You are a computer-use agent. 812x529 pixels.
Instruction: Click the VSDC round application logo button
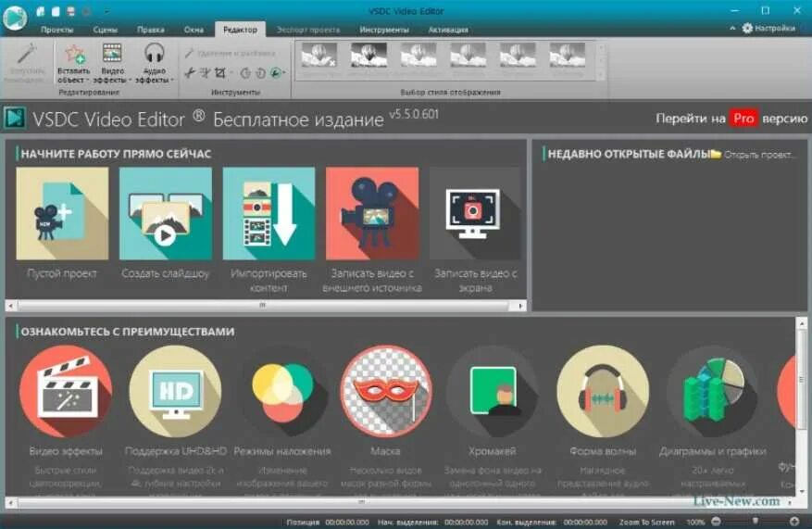tap(15, 18)
